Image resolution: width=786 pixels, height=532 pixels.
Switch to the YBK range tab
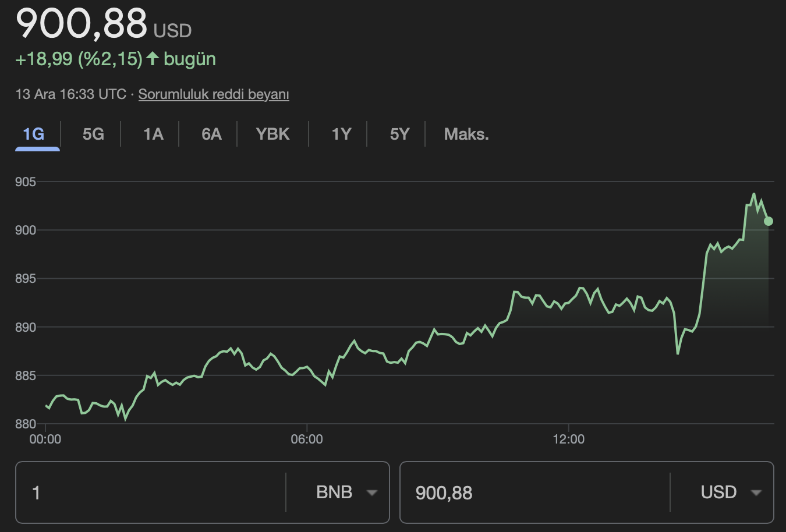272,134
